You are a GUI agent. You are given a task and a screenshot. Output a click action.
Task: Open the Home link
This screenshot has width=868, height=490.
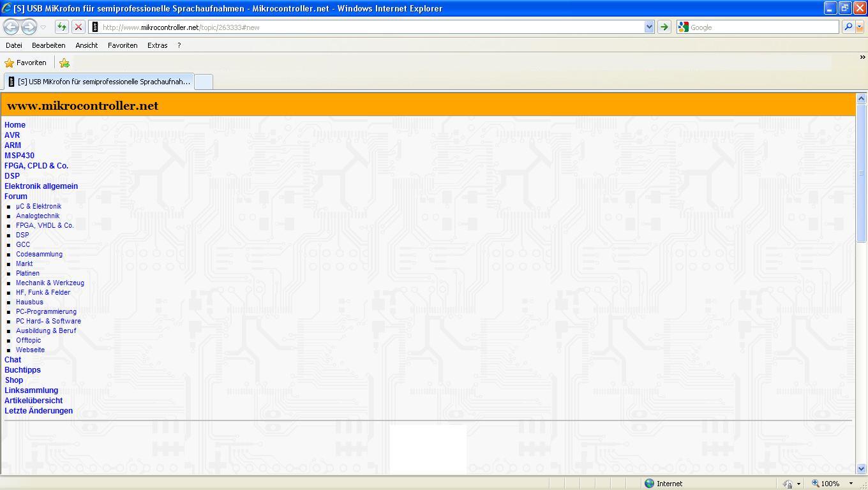point(15,125)
